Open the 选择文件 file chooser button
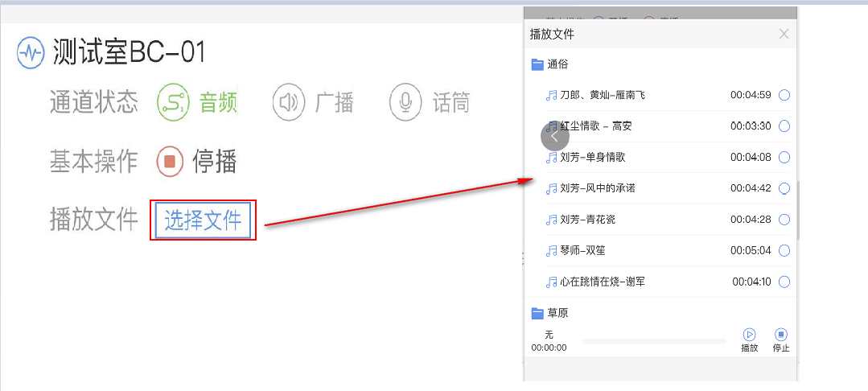 point(203,220)
